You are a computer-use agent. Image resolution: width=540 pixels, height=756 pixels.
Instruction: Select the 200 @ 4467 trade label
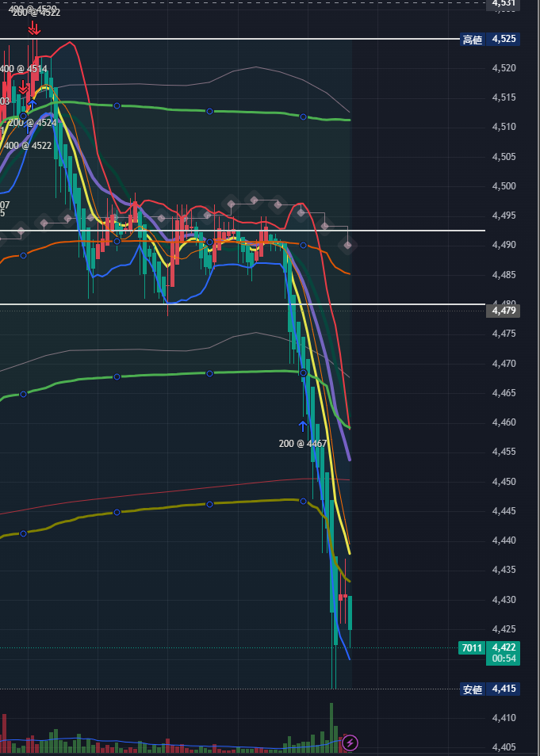(x=303, y=444)
